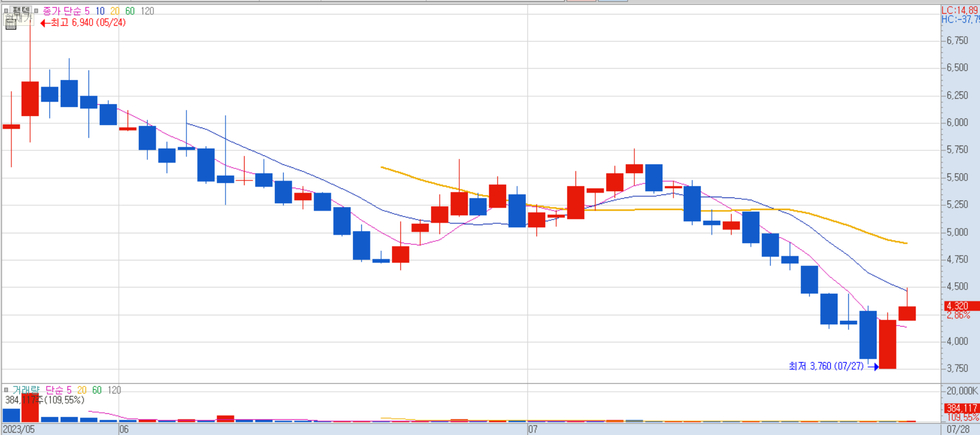The height and width of the screenshot is (435, 980).
Task: Click the 2023/05 date axis label
Action: (20, 429)
